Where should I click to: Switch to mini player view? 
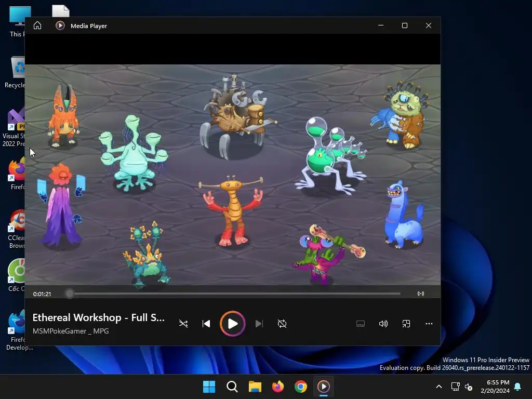pyautogui.click(x=406, y=324)
